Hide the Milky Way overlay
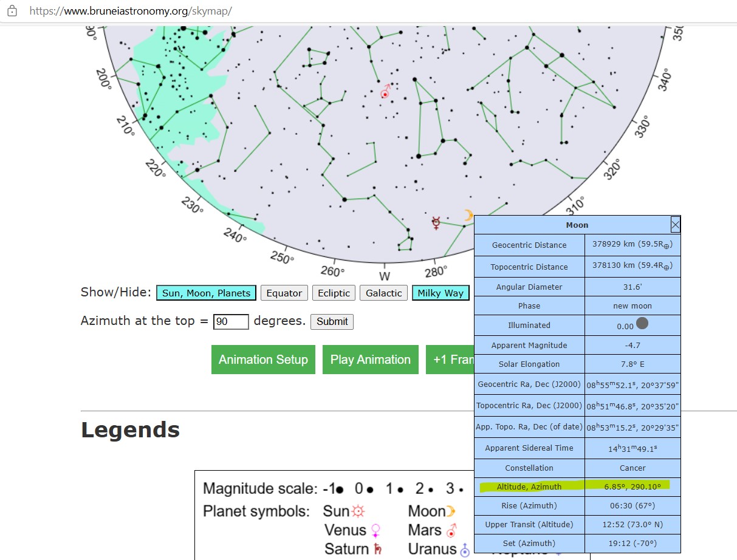Screen dimensions: 737x560 click(x=440, y=293)
